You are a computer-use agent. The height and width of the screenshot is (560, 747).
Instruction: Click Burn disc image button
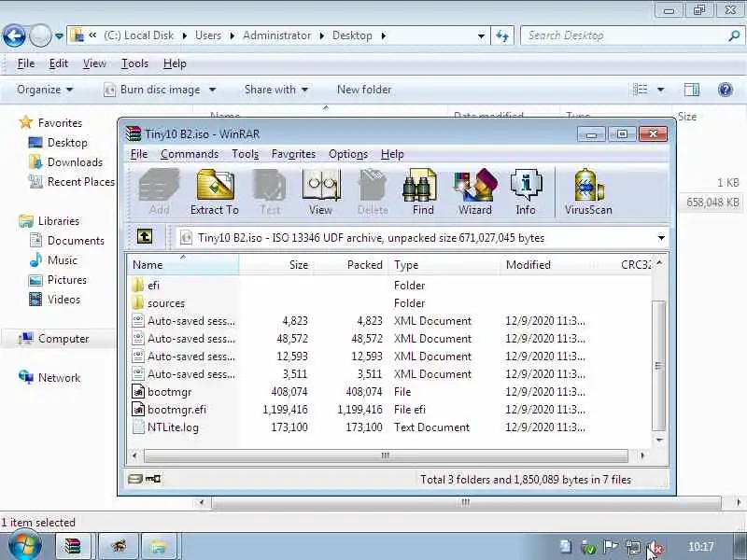[153, 90]
